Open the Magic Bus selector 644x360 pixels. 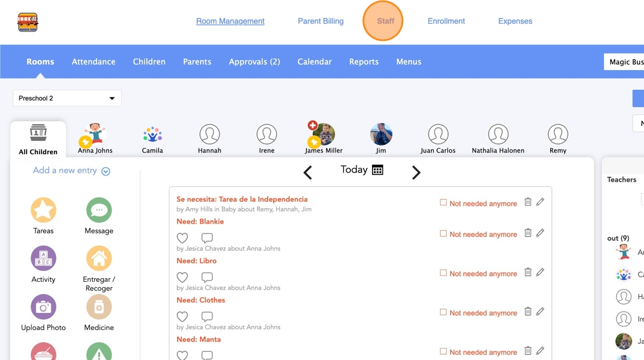click(624, 62)
